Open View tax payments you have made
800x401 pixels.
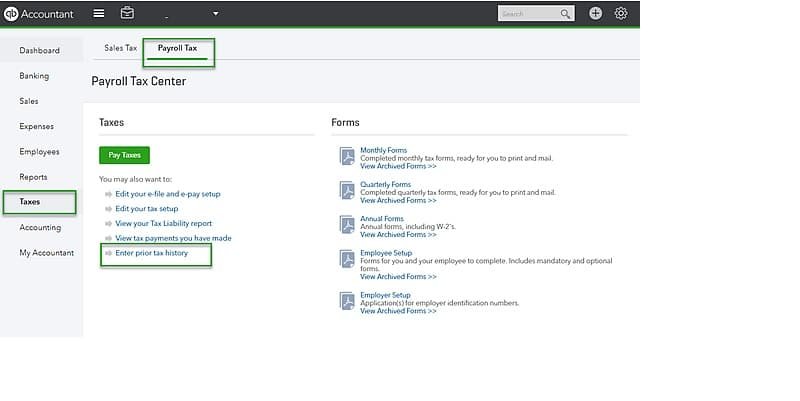click(x=173, y=238)
